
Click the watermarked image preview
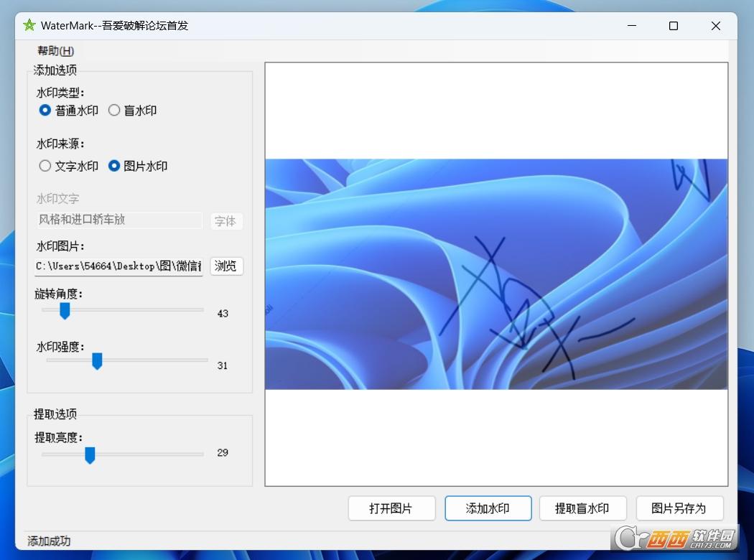click(x=496, y=274)
